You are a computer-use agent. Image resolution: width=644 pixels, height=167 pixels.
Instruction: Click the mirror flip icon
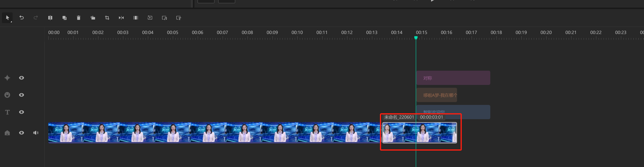click(x=121, y=18)
